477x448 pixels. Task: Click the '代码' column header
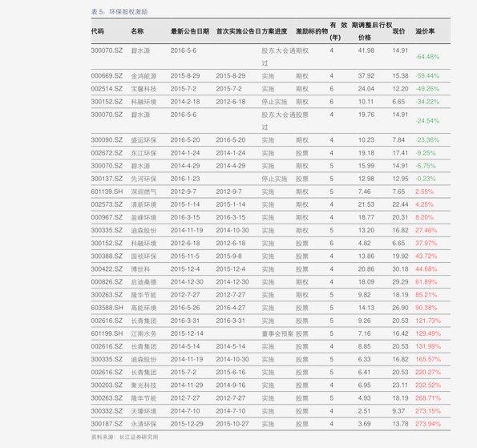coord(97,31)
